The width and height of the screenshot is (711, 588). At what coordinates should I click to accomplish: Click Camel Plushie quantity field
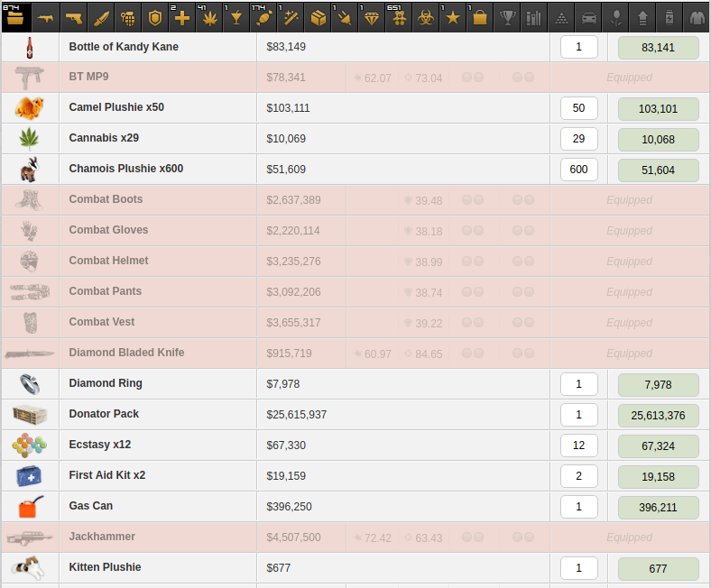(578, 108)
